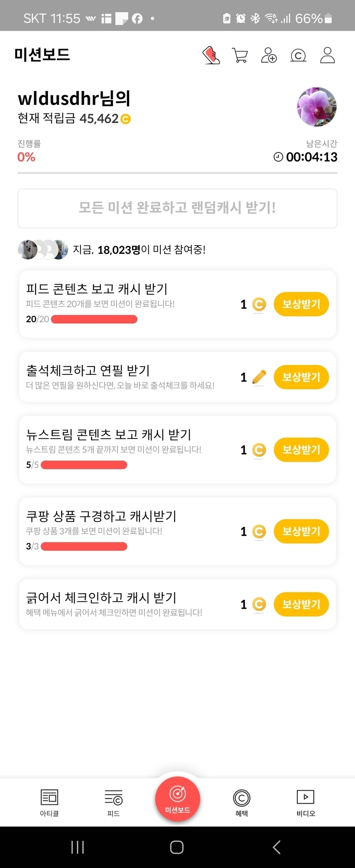The height and width of the screenshot is (868, 355).
Task: Claim reward for 뉴스트림 콘텐츠 mission
Action: [x=301, y=450]
